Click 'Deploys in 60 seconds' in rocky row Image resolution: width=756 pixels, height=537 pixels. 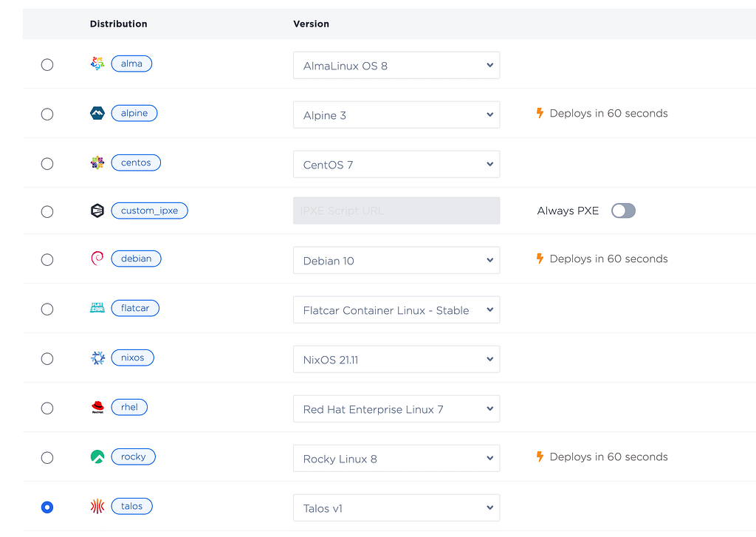pos(608,457)
